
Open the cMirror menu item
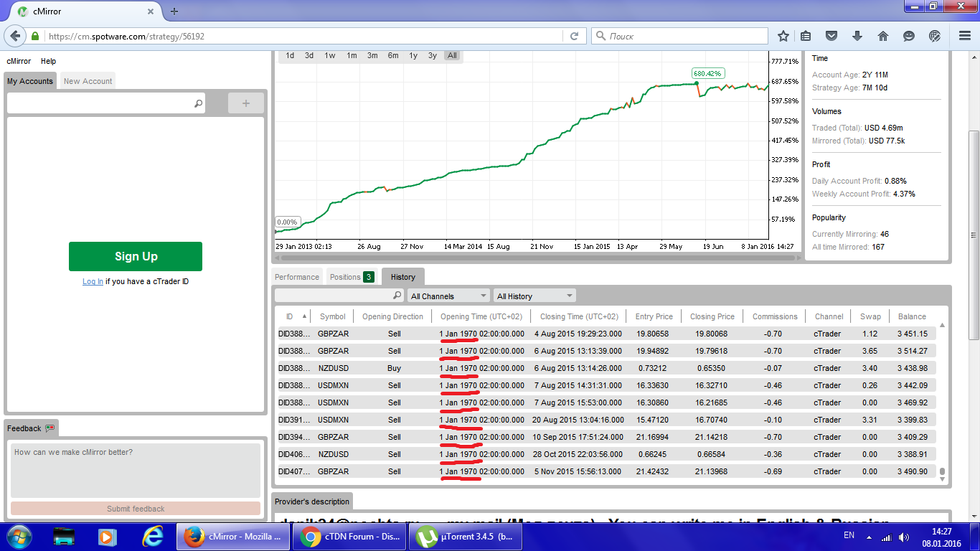click(x=19, y=61)
